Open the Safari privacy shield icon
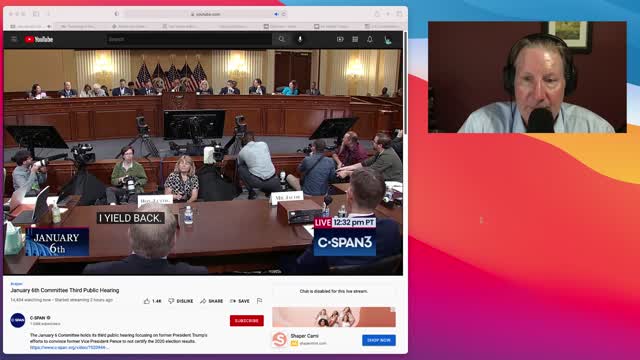The height and width of the screenshot is (360, 640). [x=117, y=14]
